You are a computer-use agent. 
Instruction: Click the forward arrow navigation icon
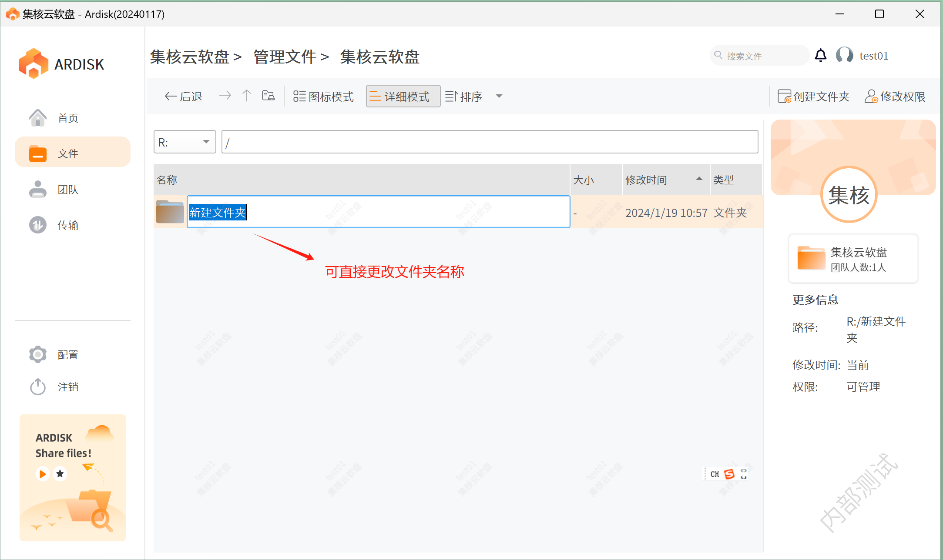pyautogui.click(x=225, y=96)
